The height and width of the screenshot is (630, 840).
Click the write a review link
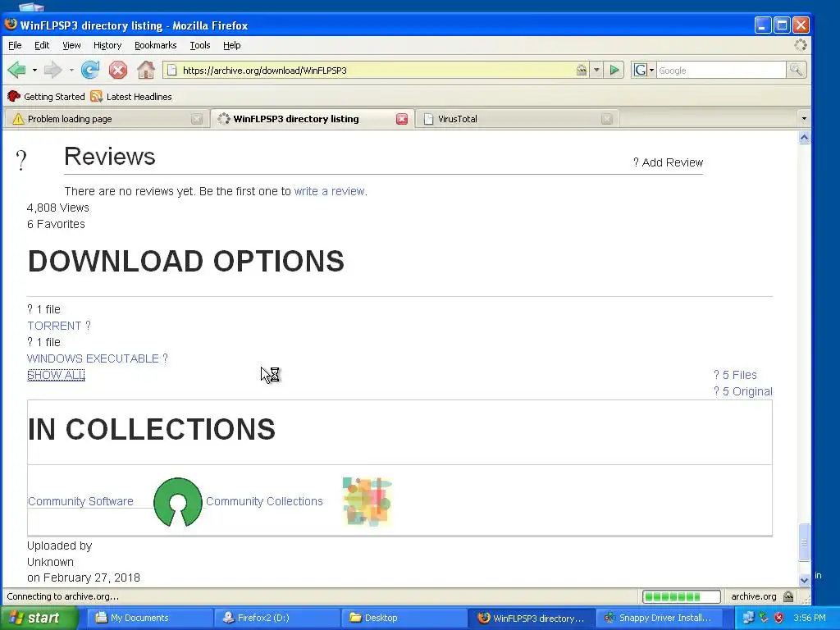click(x=330, y=191)
